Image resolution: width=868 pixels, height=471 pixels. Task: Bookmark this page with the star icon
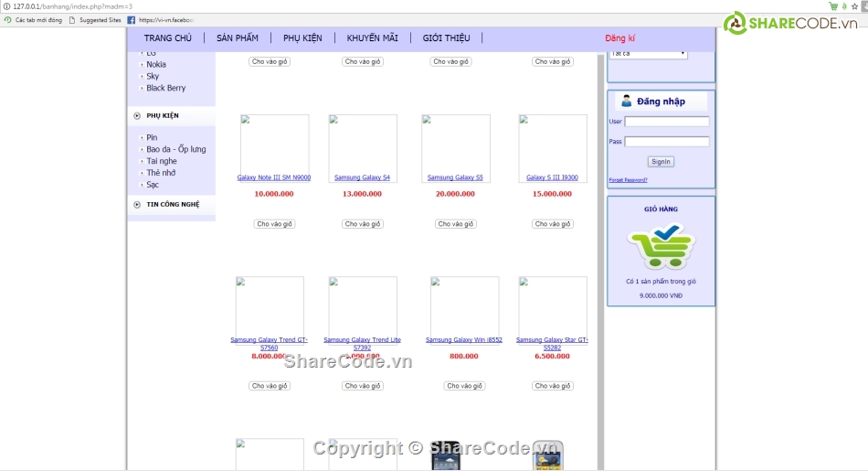click(854, 6)
